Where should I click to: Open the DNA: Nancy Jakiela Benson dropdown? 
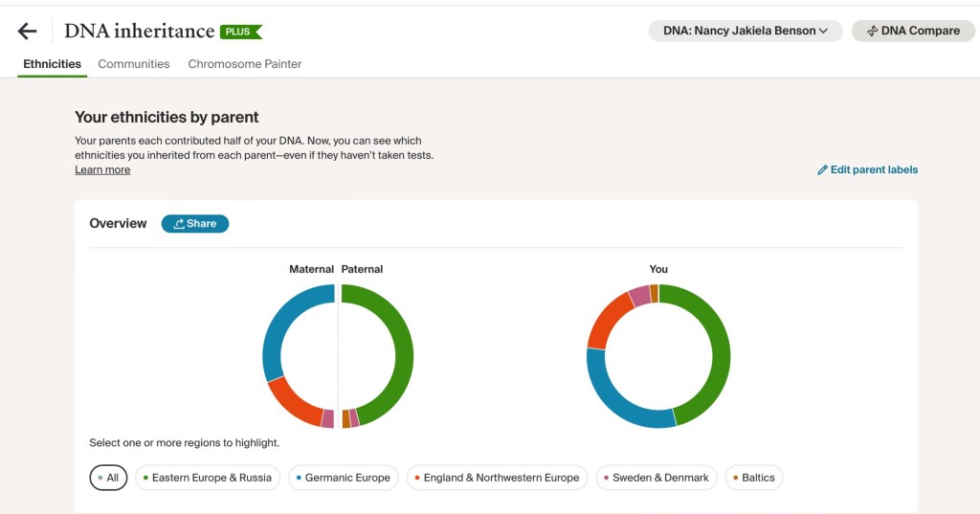(745, 31)
